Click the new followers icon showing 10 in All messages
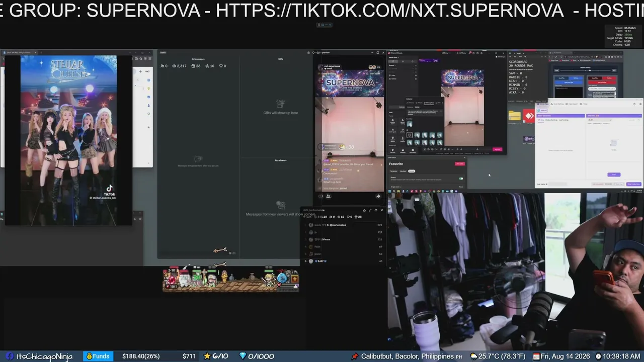Image resolution: width=644 pixels, height=362 pixels. tap(207, 66)
